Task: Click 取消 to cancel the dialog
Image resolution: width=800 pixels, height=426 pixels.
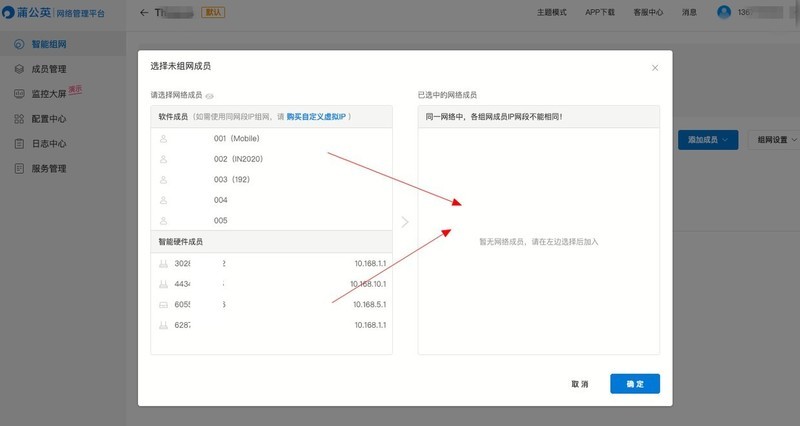Action: [x=580, y=384]
